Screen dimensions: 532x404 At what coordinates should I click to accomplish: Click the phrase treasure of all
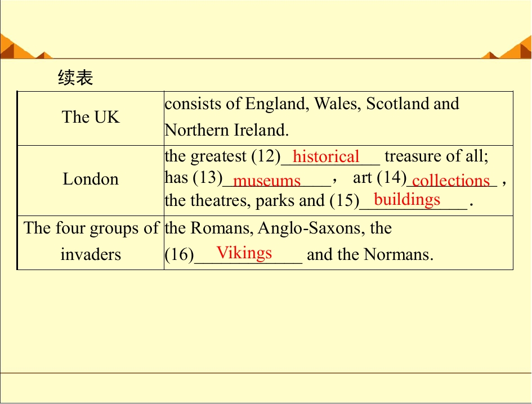[x=436, y=156]
